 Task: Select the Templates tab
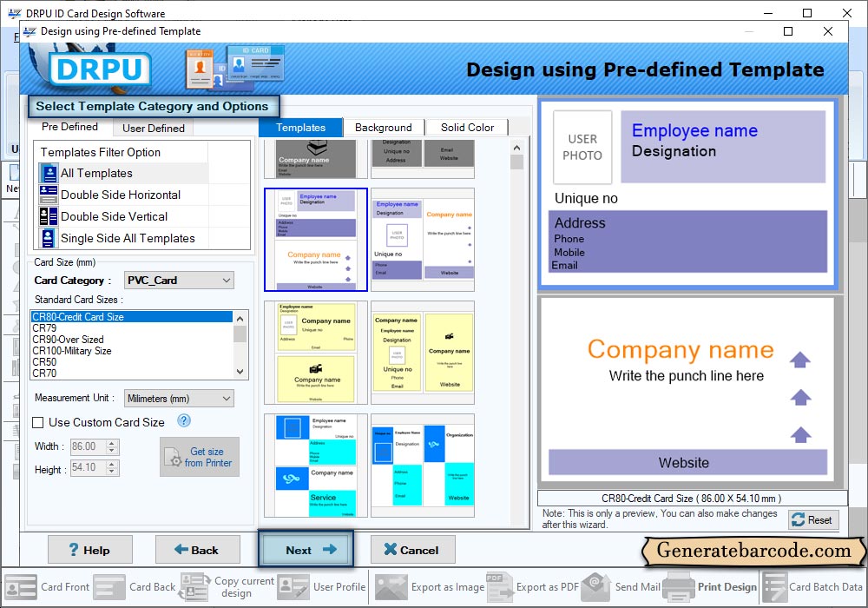[x=300, y=128]
